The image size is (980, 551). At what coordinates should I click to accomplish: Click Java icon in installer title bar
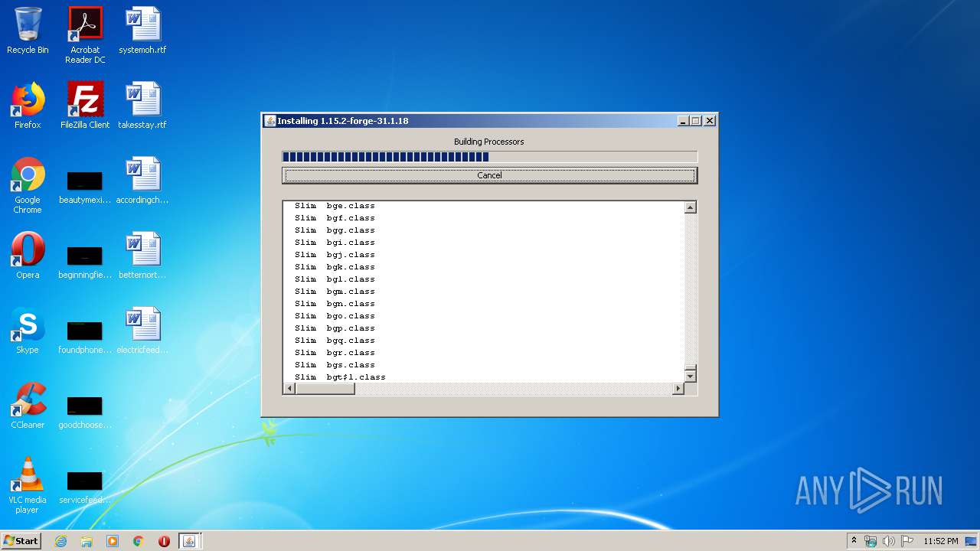coord(269,121)
